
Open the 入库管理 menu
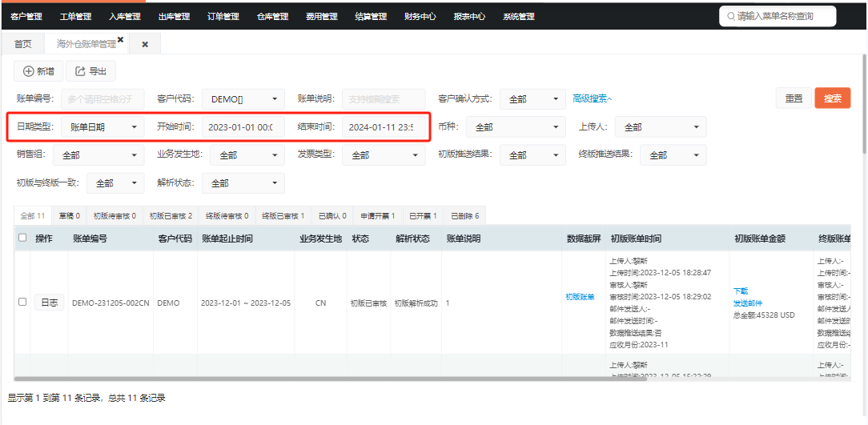125,17
